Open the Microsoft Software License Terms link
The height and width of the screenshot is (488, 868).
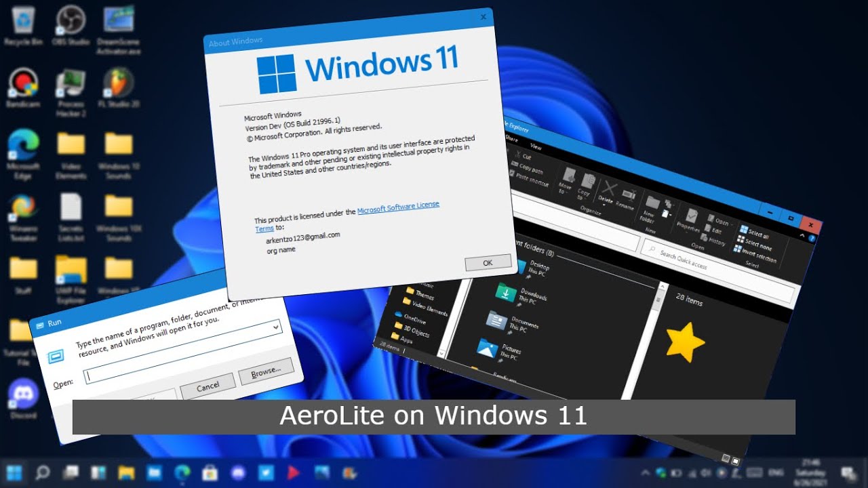pos(347,218)
